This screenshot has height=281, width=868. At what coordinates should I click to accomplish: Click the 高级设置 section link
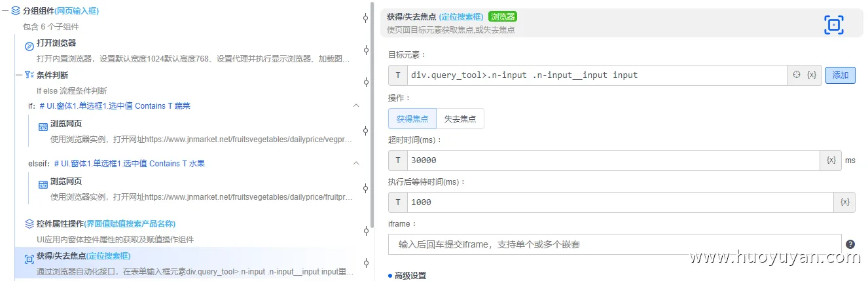pyautogui.click(x=410, y=276)
